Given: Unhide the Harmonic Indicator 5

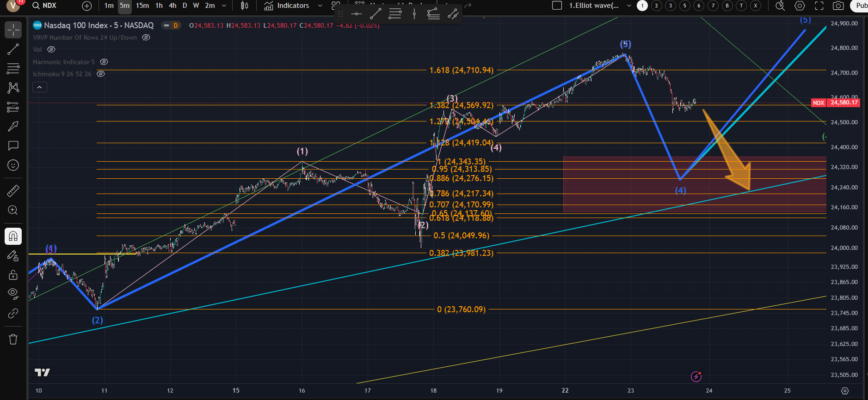Looking at the screenshot, I should [x=104, y=62].
